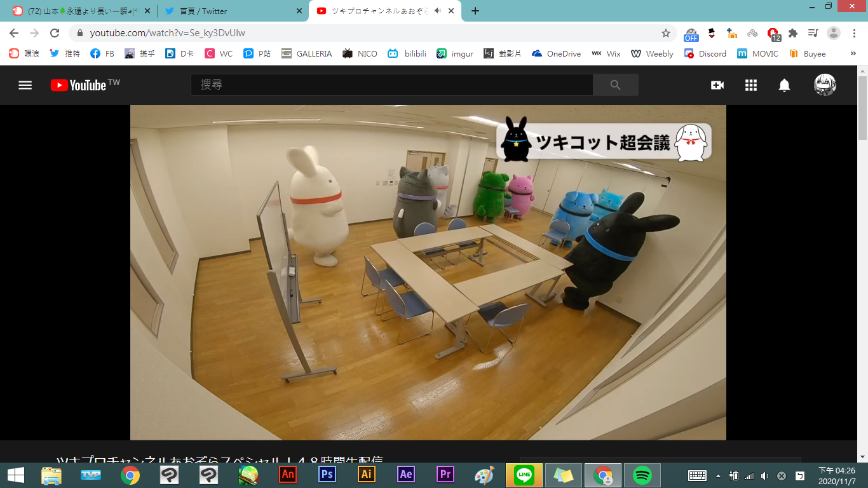This screenshot has height=488, width=868.
Task: Open a new browser tab
Action: pyautogui.click(x=475, y=11)
